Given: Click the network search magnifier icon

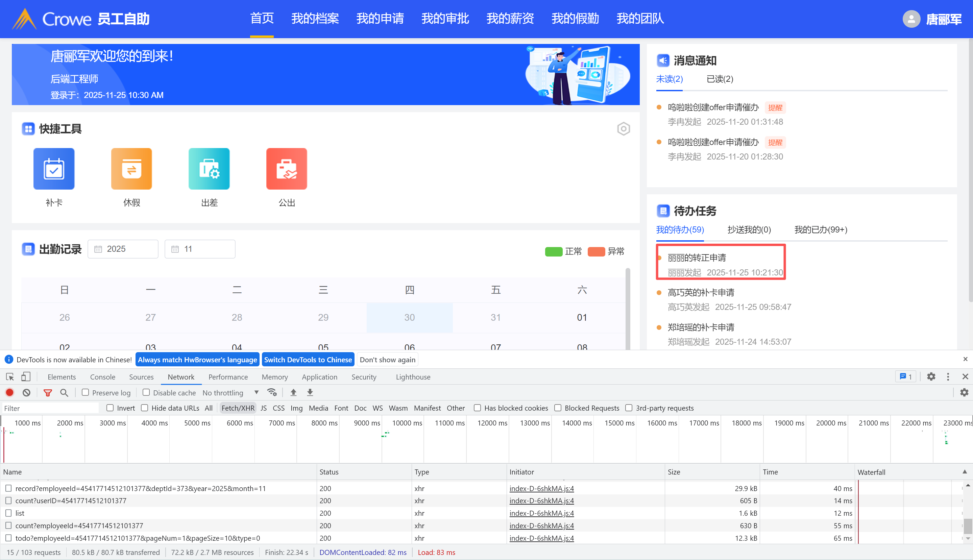Looking at the screenshot, I should (x=64, y=392).
